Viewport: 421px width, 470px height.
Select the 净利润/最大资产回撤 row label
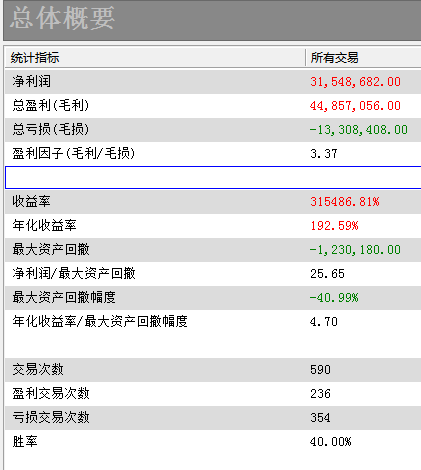pos(74,273)
